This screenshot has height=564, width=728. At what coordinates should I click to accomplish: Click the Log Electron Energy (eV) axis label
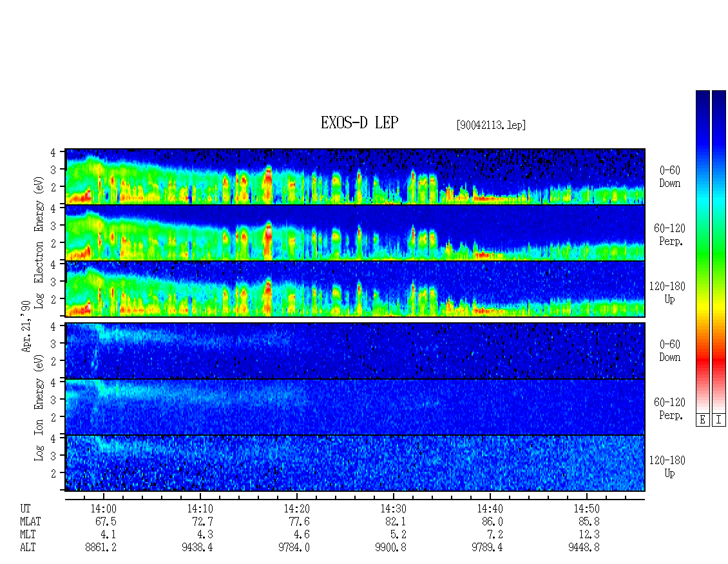[39, 242]
